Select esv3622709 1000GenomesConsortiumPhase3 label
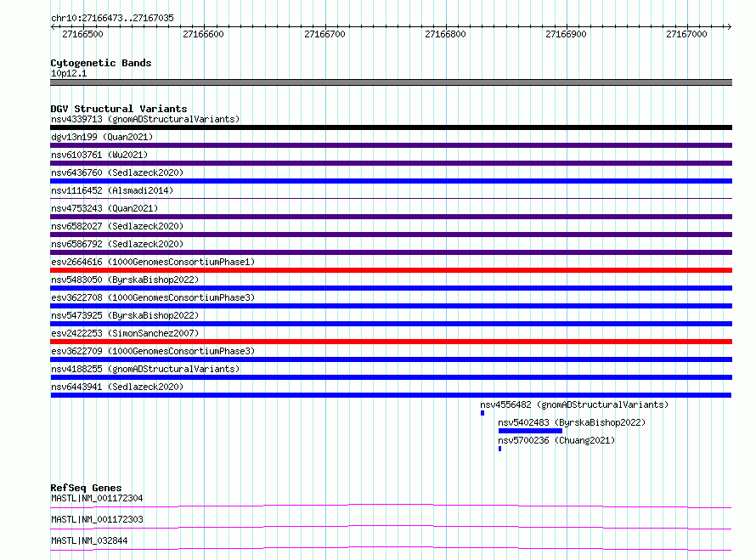Image resolution: width=756 pixels, height=560 pixels. [153, 351]
